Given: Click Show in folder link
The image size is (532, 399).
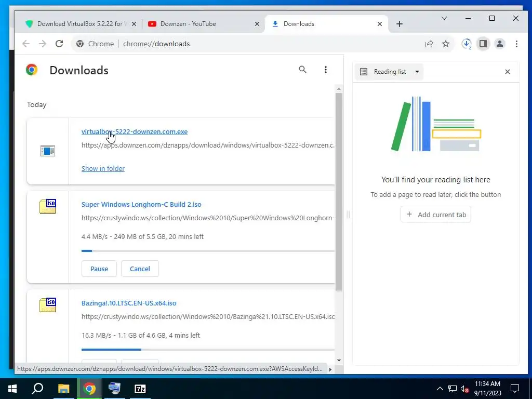Looking at the screenshot, I should coord(103,169).
